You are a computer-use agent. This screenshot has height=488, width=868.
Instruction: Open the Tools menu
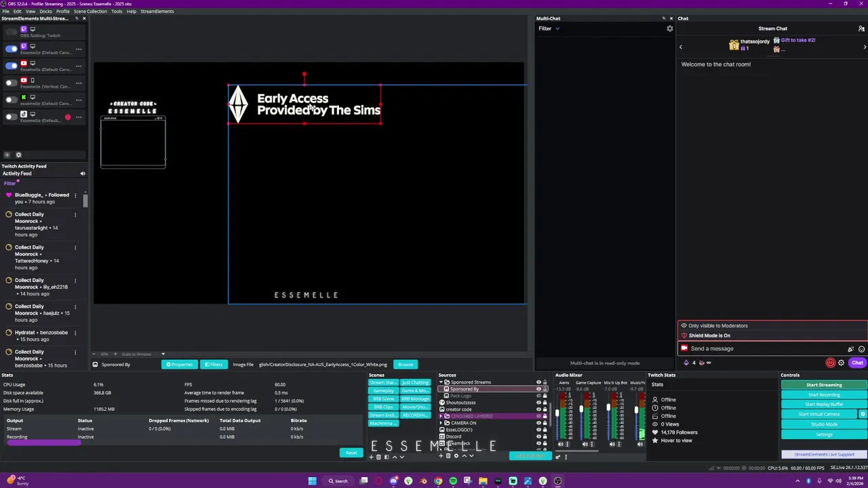click(x=117, y=12)
